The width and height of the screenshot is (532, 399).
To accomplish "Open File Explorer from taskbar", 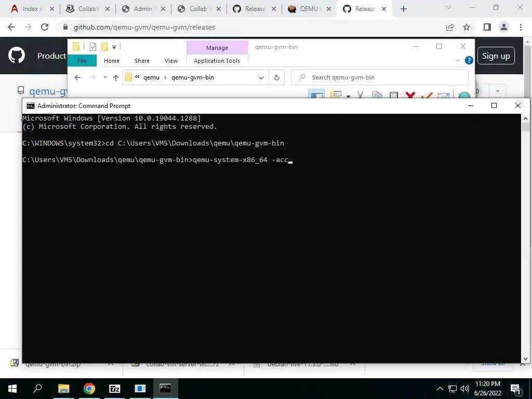I will point(63,389).
